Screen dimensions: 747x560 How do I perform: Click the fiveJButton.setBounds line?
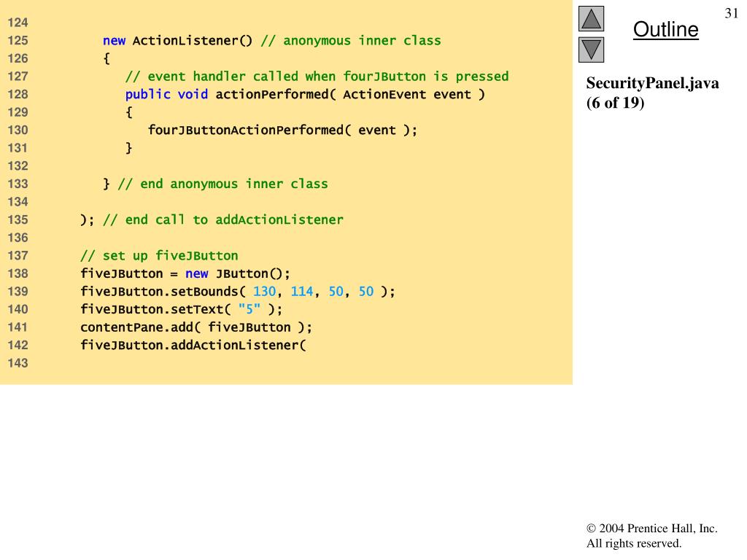pos(238,292)
